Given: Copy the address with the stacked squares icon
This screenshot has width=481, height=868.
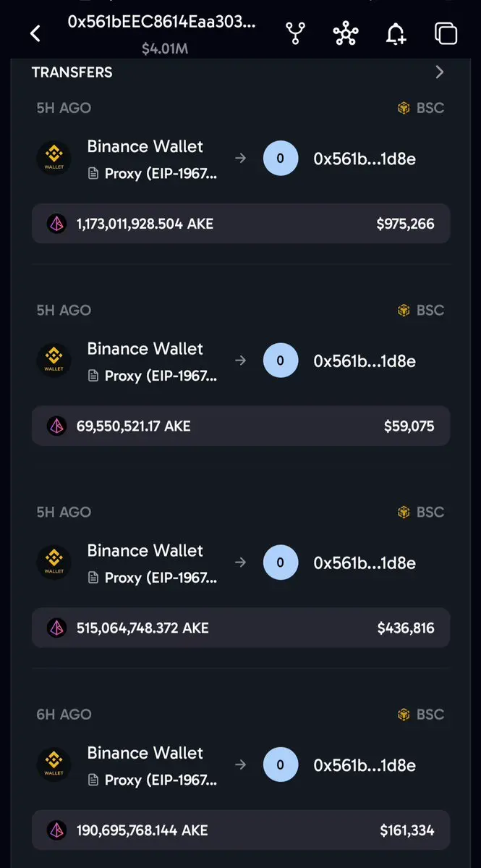Looking at the screenshot, I should tap(446, 33).
